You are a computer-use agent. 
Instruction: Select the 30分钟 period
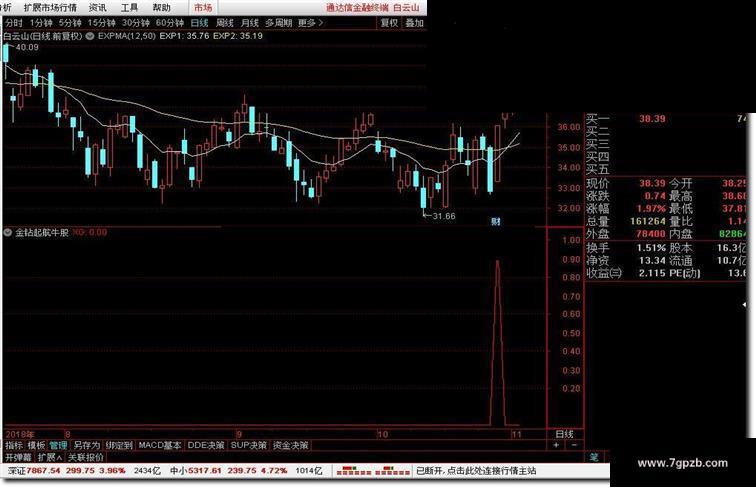135,23
